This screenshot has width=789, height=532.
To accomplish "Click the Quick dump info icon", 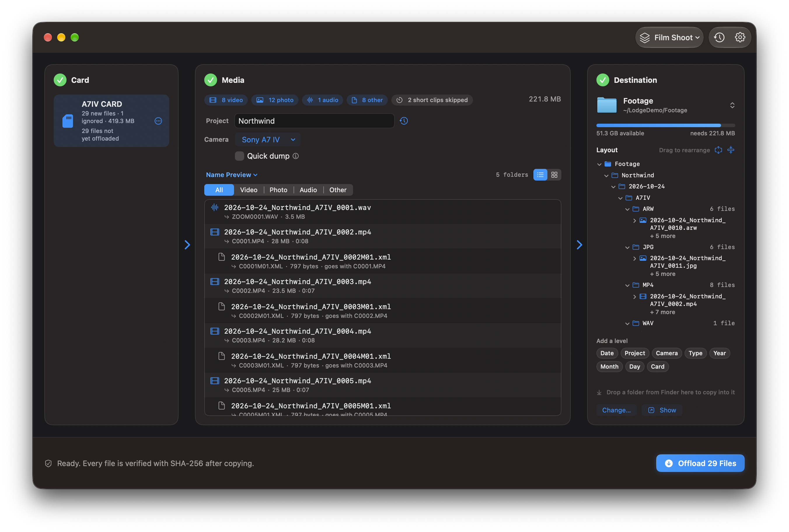I will tap(296, 156).
